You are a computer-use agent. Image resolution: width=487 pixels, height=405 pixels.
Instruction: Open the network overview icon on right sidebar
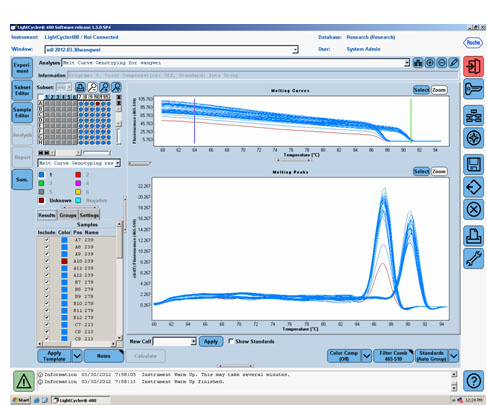(473, 116)
